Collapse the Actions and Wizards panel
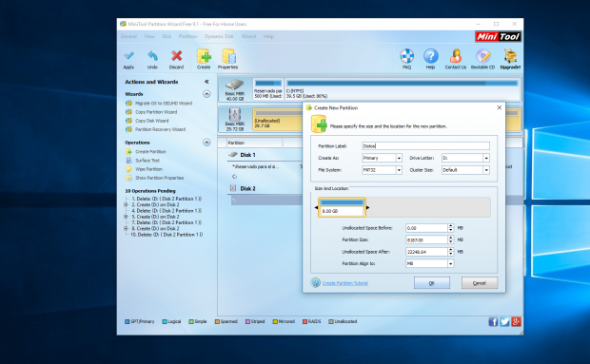This screenshot has width=590, height=364. [206, 82]
